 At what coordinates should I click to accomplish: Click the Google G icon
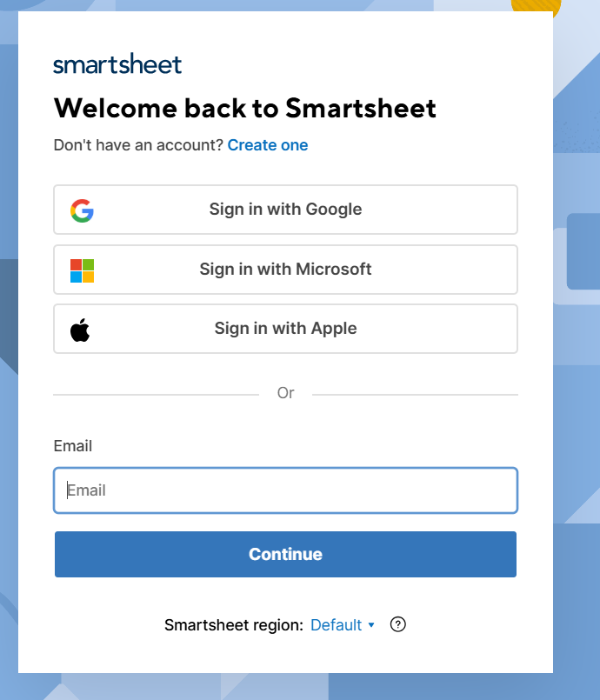point(82,210)
